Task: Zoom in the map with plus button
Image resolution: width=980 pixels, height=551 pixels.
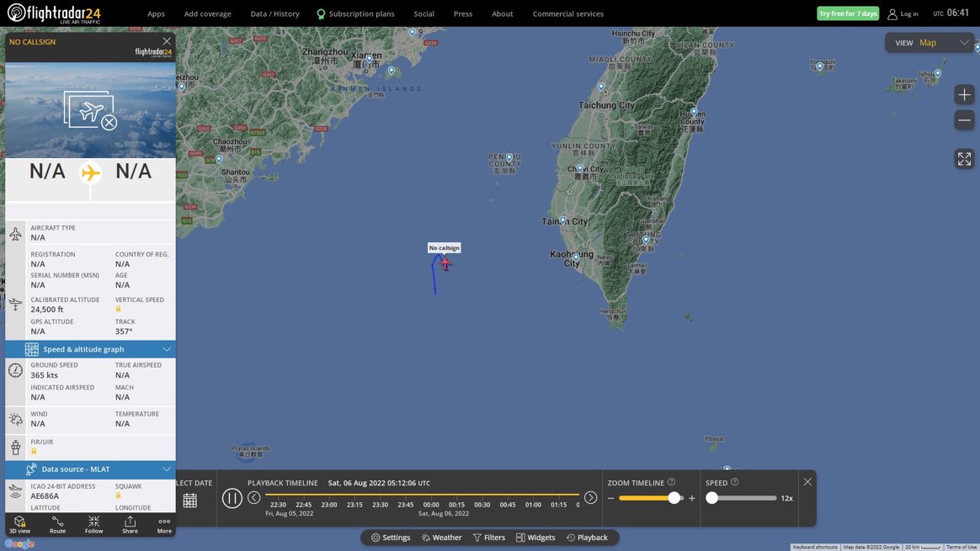Action: (x=964, y=95)
